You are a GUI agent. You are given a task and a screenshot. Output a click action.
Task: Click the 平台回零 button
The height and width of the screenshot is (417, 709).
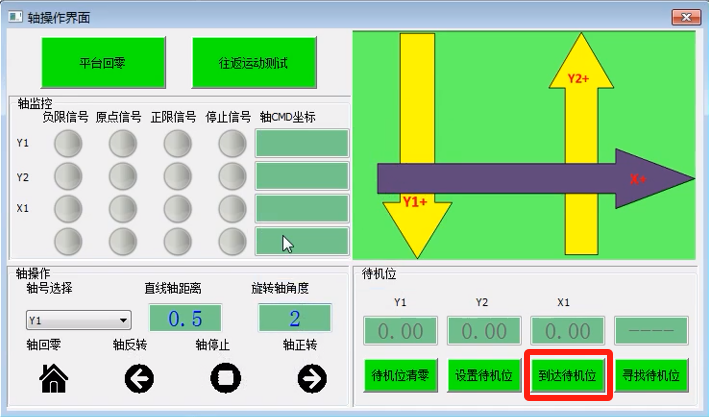[x=102, y=62]
